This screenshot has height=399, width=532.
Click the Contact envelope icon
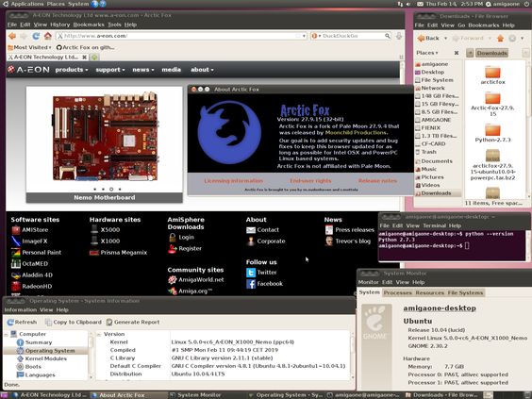(x=251, y=230)
